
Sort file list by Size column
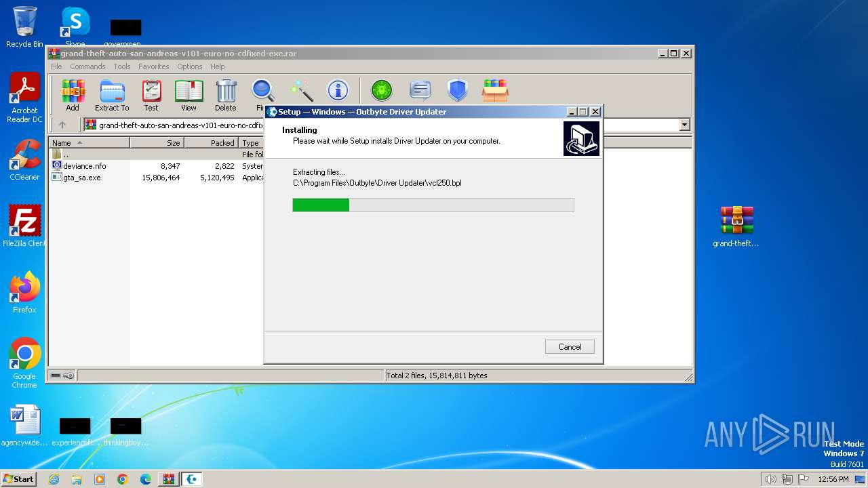click(x=157, y=143)
